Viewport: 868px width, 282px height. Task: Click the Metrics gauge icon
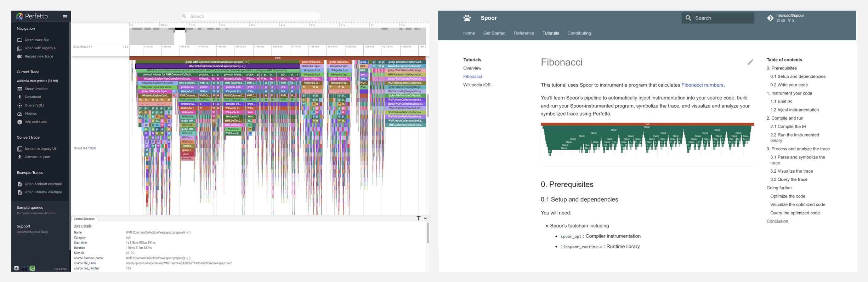click(20, 114)
